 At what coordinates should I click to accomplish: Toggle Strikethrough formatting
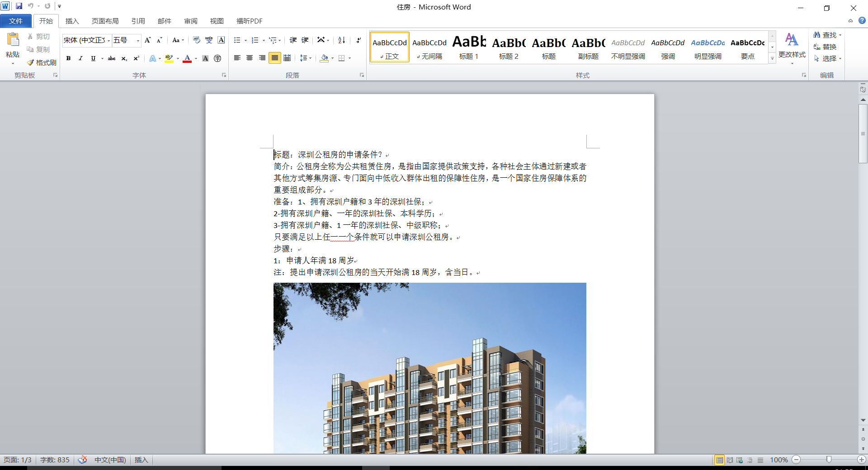[x=112, y=58]
